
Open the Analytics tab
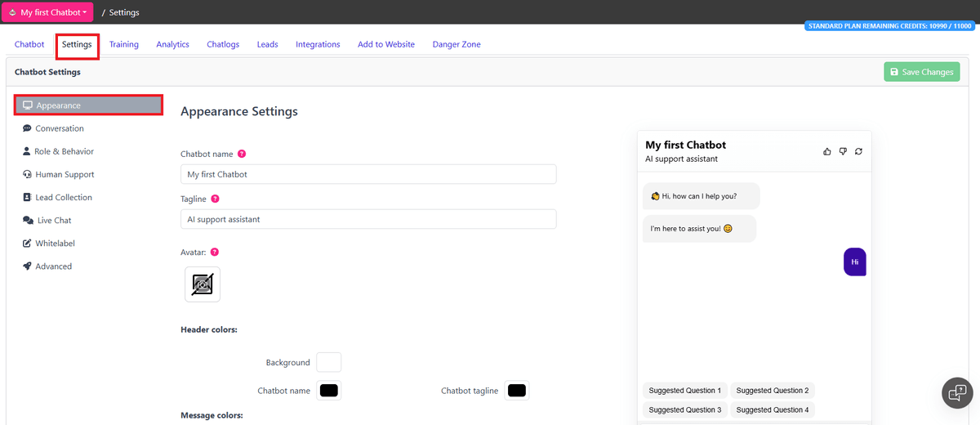(172, 44)
